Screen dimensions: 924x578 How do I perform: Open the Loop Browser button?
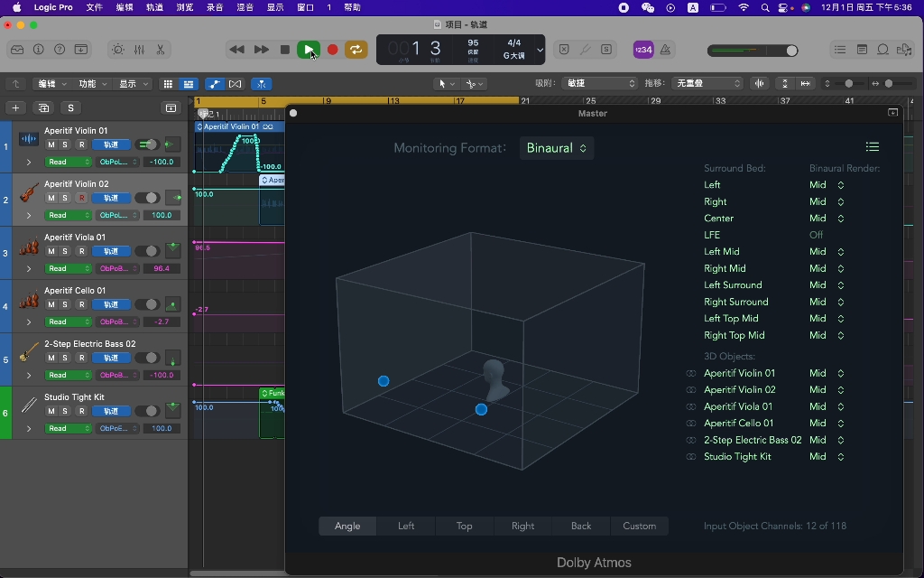882,50
